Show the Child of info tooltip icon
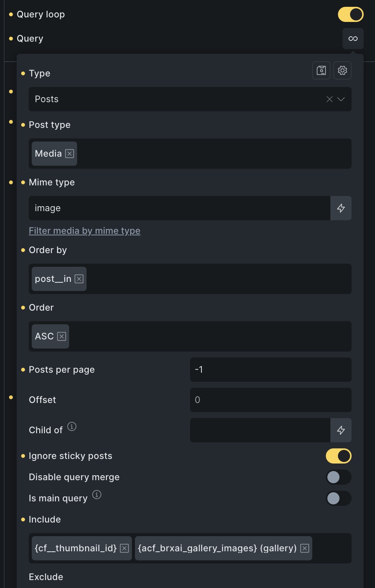This screenshot has width=375, height=588. pyautogui.click(x=72, y=426)
